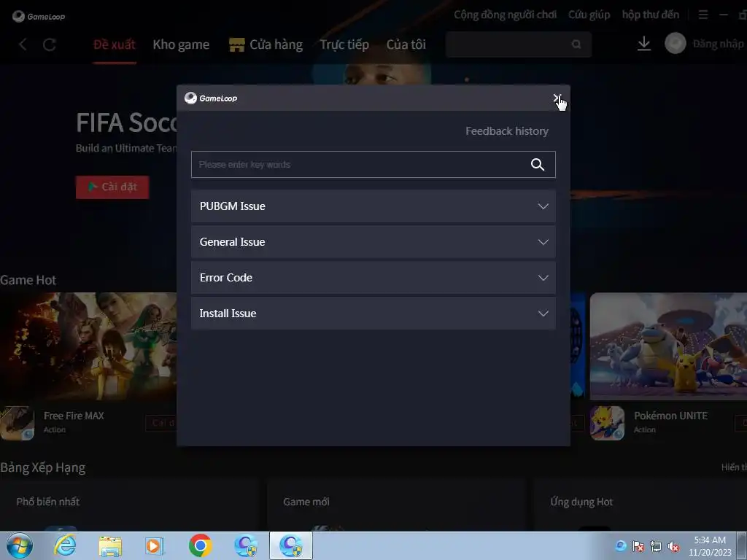Image resolution: width=747 pixels, height=560 pixels.
Task: Click the store icon beside Cửa hàng
Action: 237,44
